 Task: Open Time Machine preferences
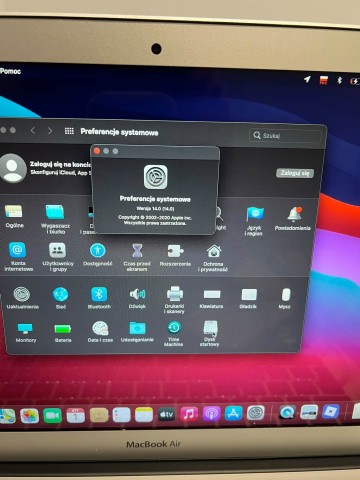[x=174, y=333]
